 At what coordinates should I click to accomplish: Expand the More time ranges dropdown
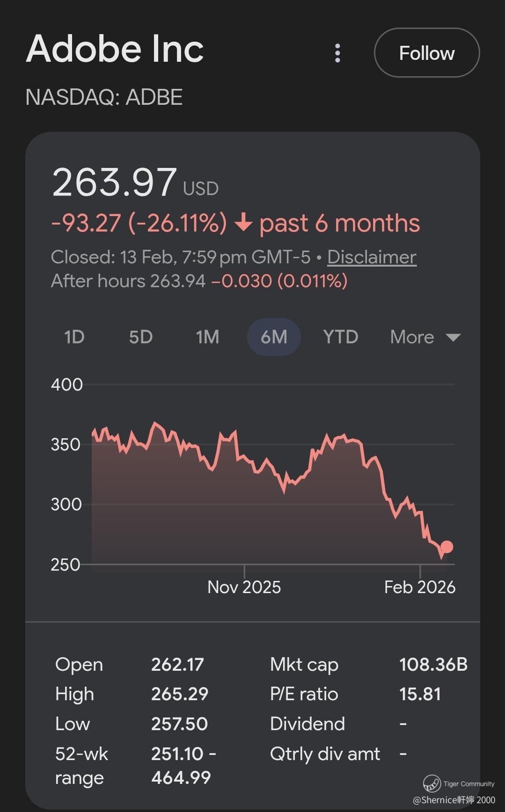(425, 337)
